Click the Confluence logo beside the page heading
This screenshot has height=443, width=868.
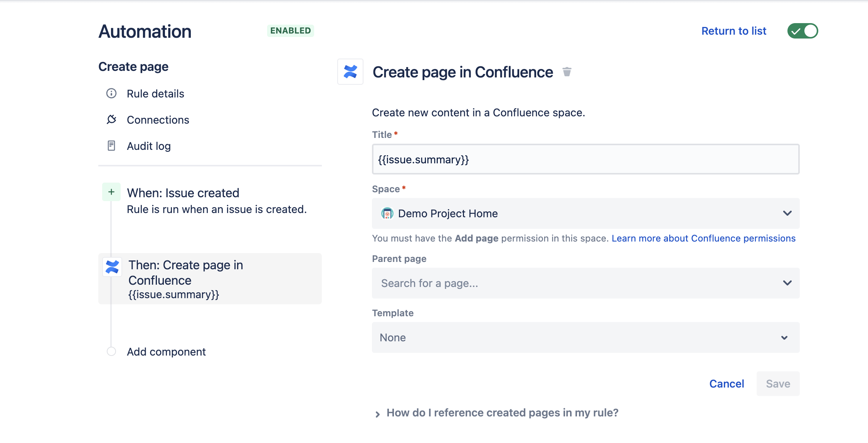(x=350, y=72)
